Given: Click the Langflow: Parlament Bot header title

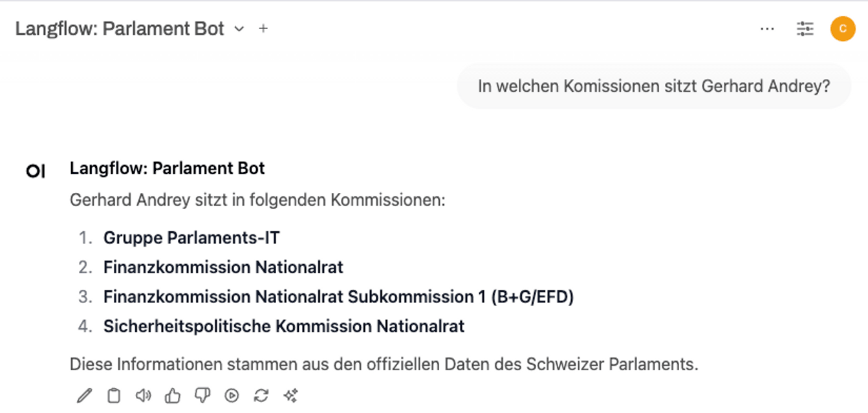Looking at the screenshot, I should (x=120, y=28).
